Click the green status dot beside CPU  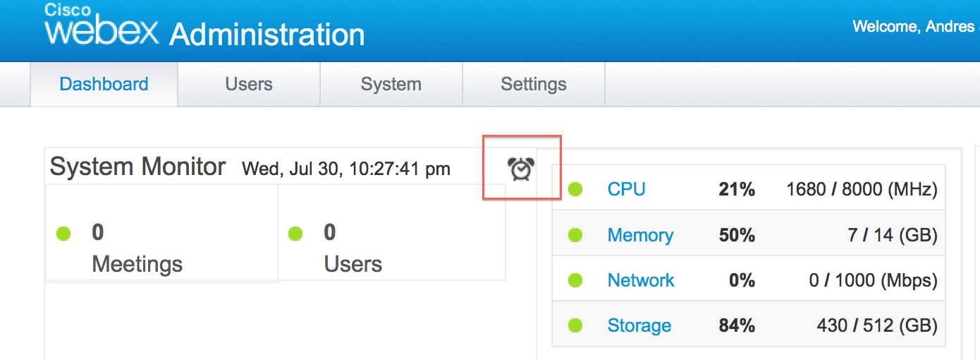575,189
